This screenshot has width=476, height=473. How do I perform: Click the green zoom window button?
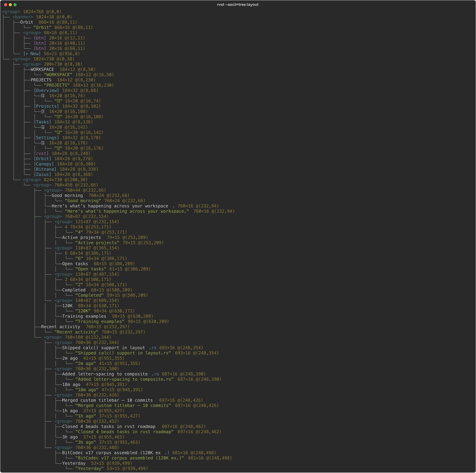pyautogui.click(x=15, y=5)
